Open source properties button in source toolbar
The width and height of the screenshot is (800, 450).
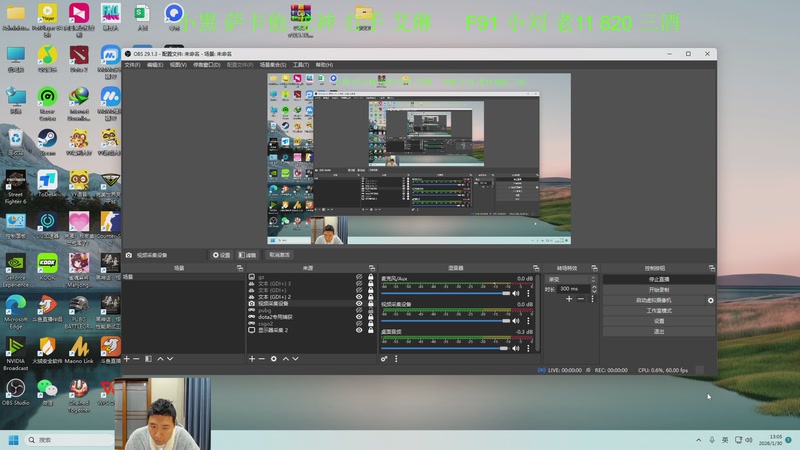[221, 255]
